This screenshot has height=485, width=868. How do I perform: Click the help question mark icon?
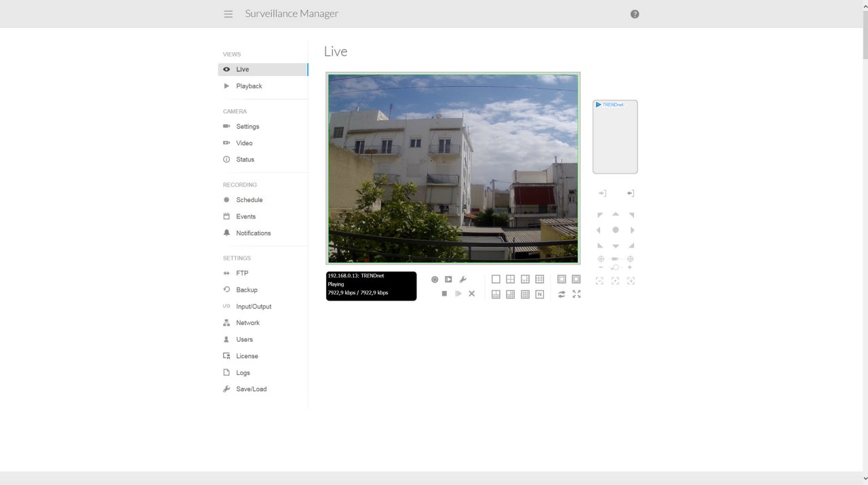coord(635,14)
